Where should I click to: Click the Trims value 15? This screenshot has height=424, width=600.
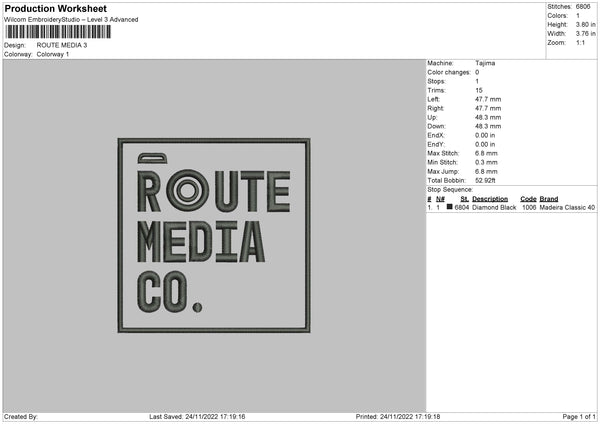[x=479, y=90]
